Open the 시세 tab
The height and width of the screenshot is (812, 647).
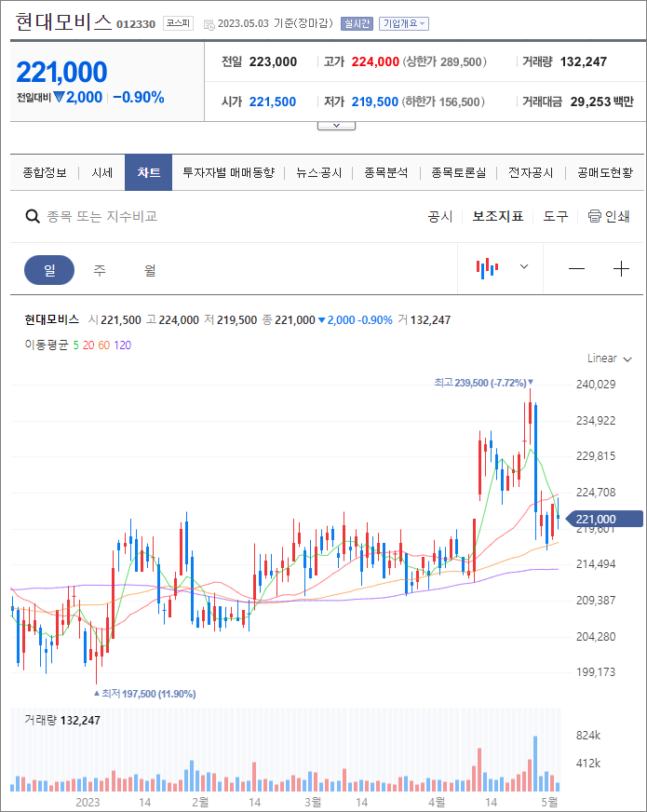pyautogui.click(x=102, y=172)
